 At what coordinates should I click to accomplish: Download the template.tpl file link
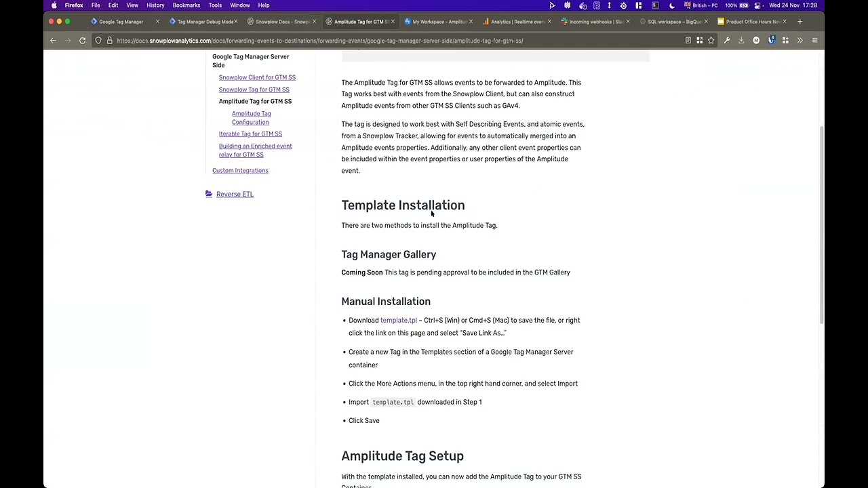click(399, 321)
